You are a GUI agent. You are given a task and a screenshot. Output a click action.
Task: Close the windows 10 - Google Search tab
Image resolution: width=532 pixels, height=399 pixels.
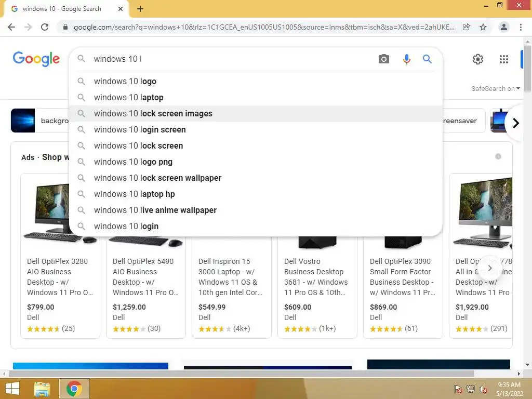121,9
